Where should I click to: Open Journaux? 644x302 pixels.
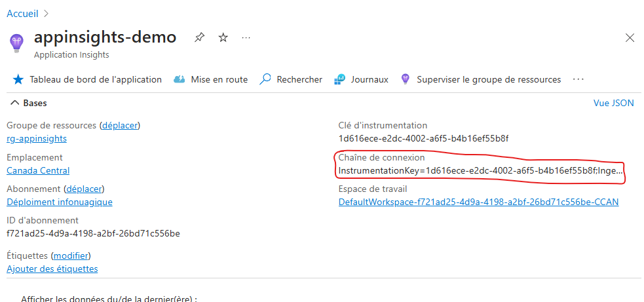coord(369,79)
